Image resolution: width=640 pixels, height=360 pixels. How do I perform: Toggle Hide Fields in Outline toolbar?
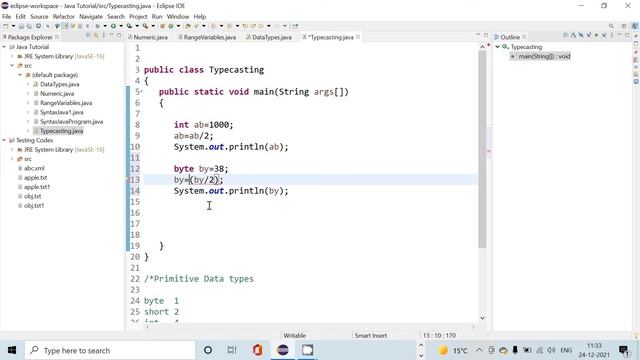tap(581, 36)
